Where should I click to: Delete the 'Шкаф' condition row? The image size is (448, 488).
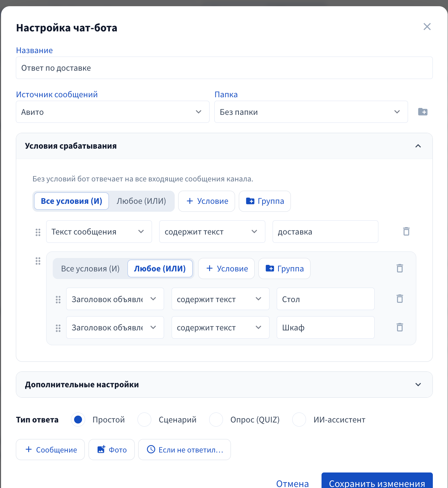coord(400,327)
